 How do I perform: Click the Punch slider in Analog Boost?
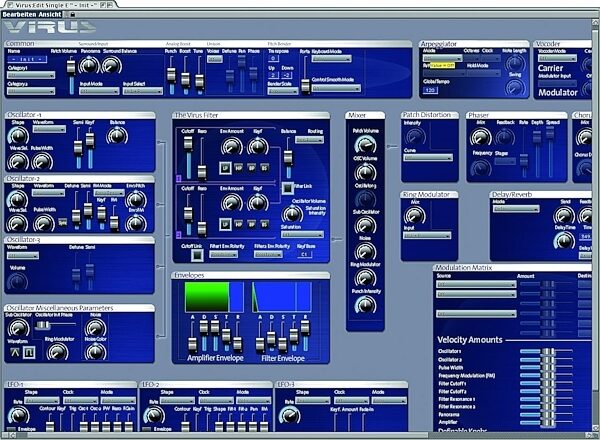click(171, 75)
